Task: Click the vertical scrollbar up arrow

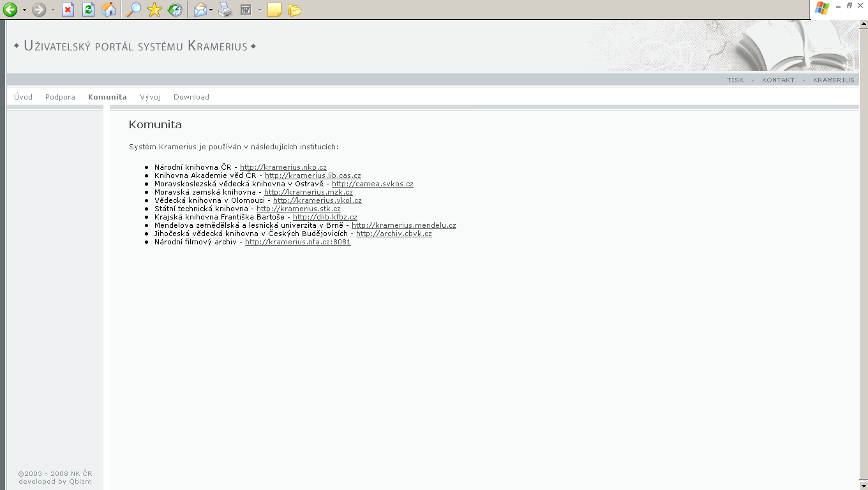Action: click(x=864, y=25)
